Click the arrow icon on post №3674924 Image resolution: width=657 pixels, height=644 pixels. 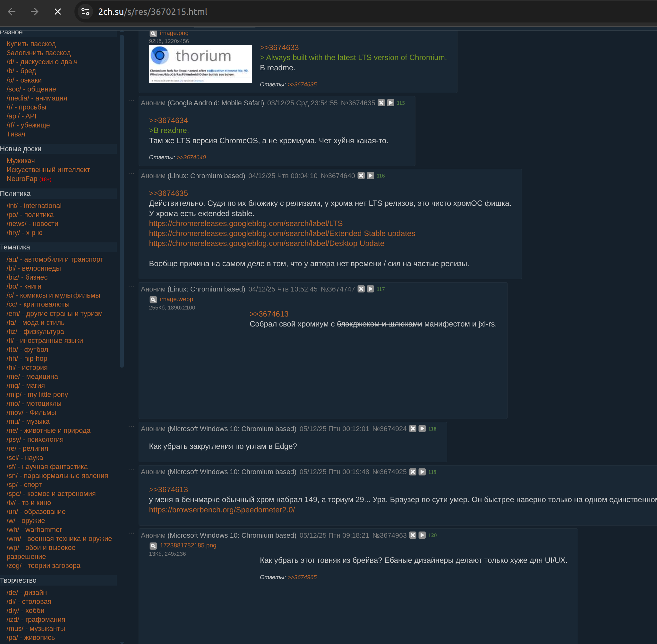point(422,429)
